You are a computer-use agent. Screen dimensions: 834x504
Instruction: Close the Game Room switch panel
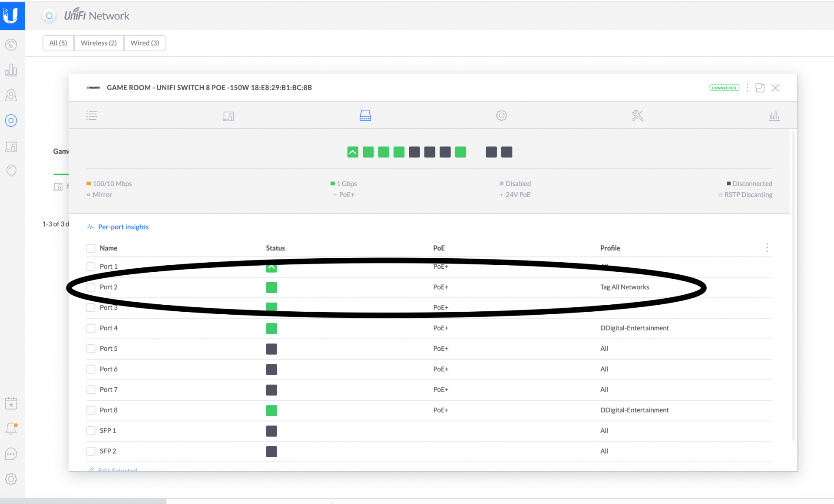(775, 88)
